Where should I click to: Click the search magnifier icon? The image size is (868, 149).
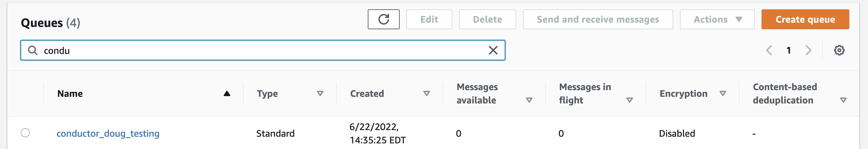33,51
